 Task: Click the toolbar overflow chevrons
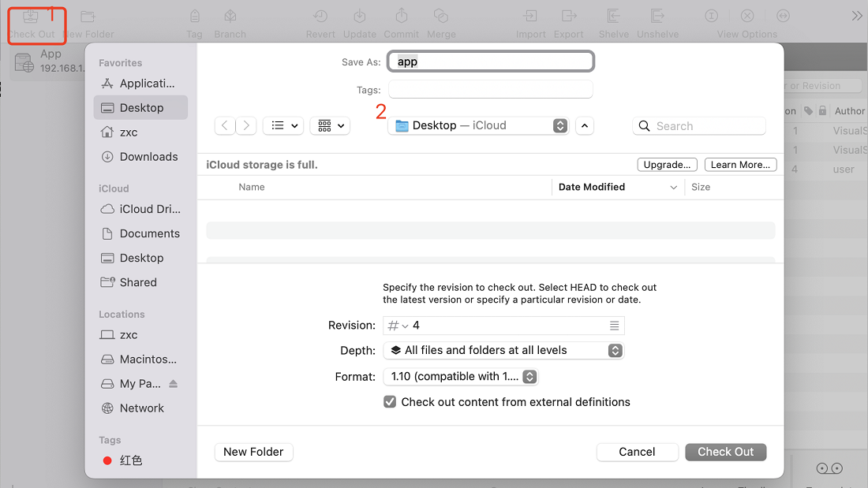(x=857, y=16)
